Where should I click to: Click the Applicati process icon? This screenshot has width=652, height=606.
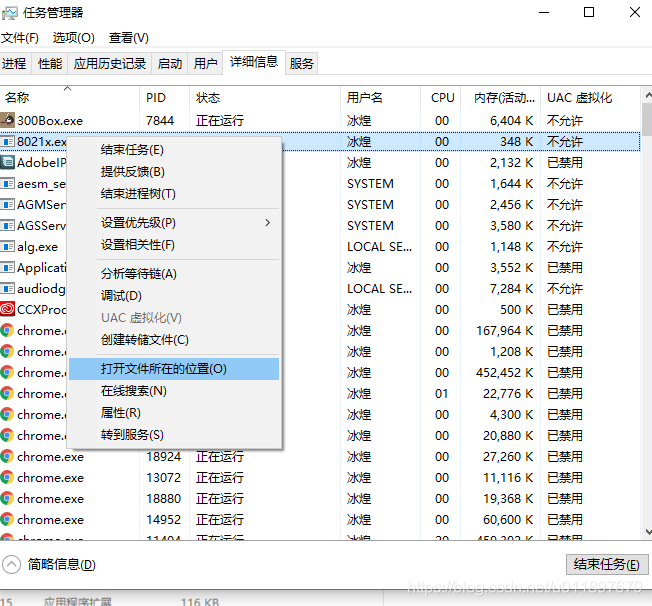click(x=7, y=267)
